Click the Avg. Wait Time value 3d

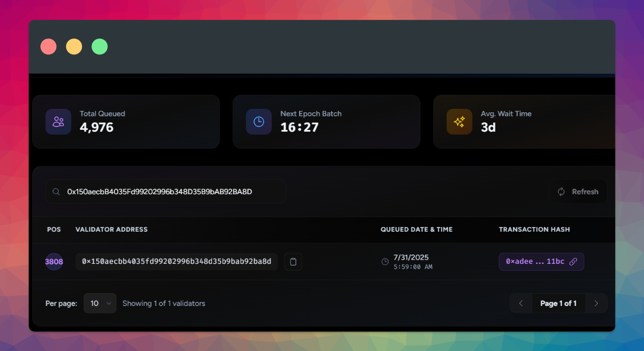point(488,128)
